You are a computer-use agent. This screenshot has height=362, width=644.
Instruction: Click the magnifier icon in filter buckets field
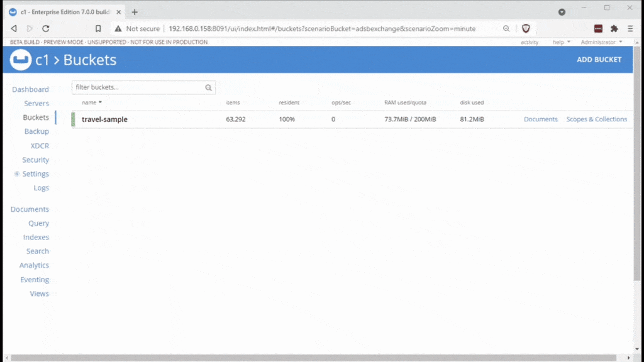208,87
